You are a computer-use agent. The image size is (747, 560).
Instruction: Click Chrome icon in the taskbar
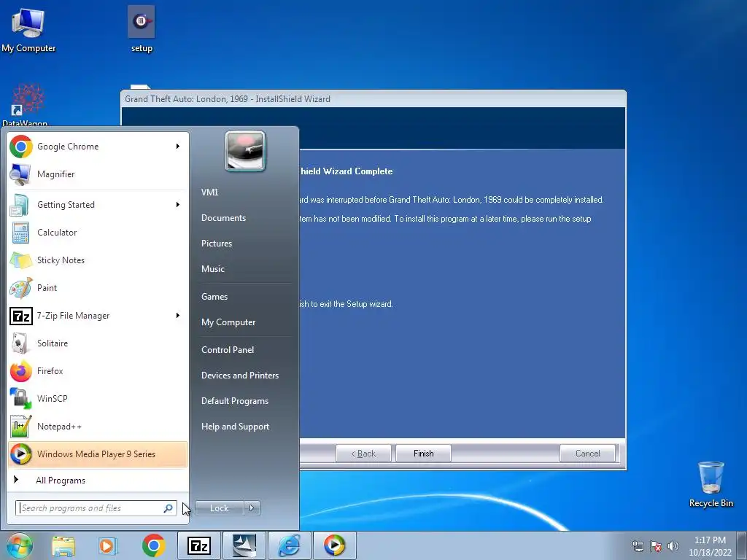click(x=153, y=545)
